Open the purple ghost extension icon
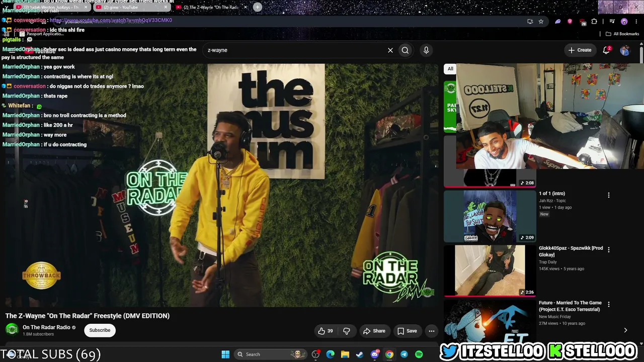 tap(557, 22)
